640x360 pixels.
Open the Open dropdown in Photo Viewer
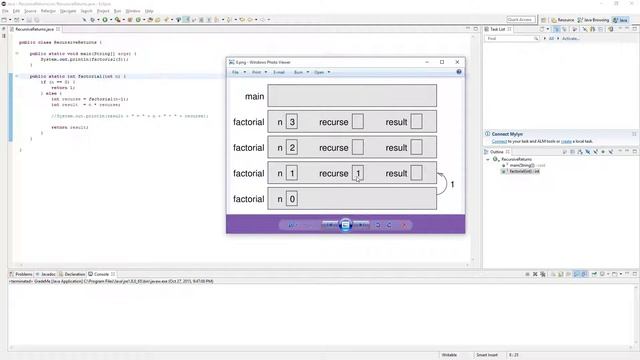322,72
